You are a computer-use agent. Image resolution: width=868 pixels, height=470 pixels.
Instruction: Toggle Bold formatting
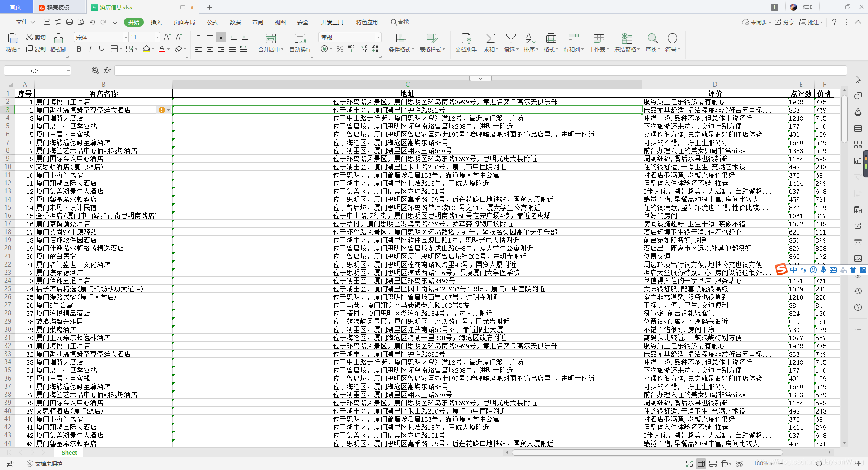pyautogui.click(x=79, y=49)
